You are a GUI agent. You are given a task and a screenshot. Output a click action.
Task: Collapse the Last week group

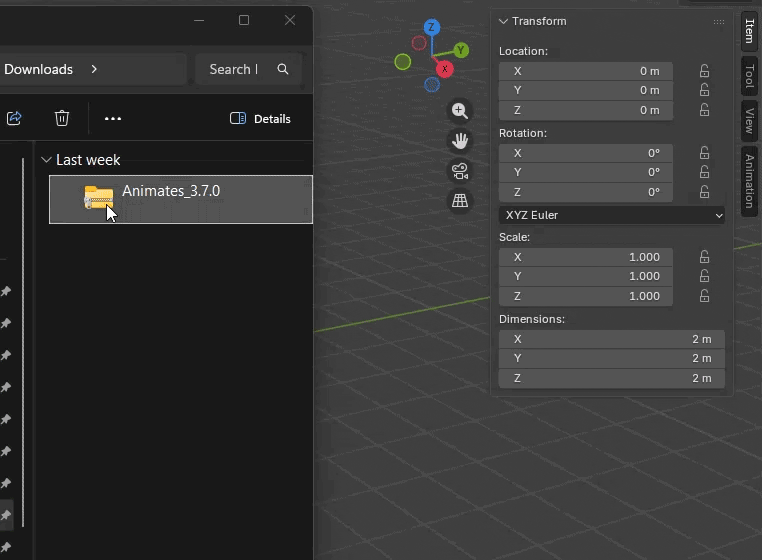point(46,160)
